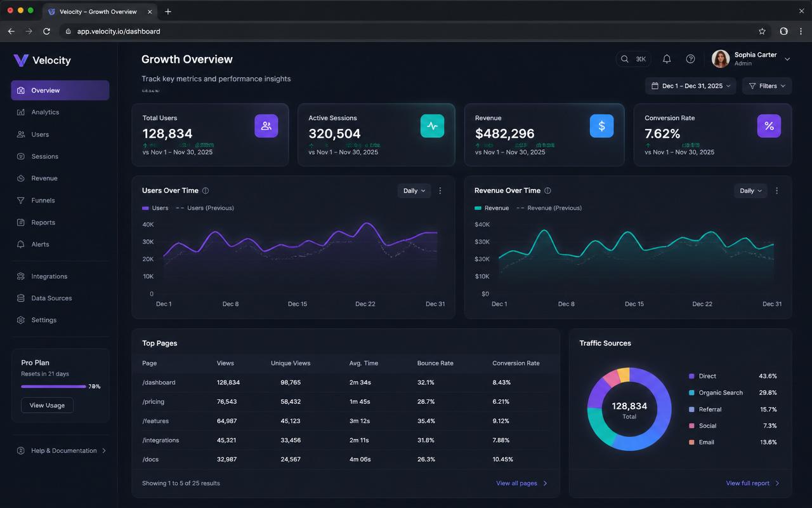Click the Reports sidebar icon
The width and height of the screenshot is (812, 508).
(21, 222)
